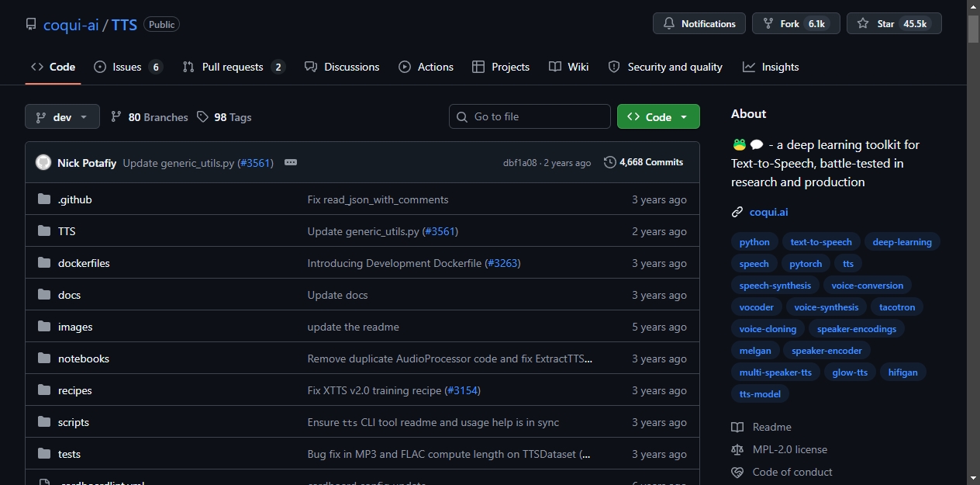Click the folder icon for notebooks
Screen dimensions: 980x485
[44, 359]
